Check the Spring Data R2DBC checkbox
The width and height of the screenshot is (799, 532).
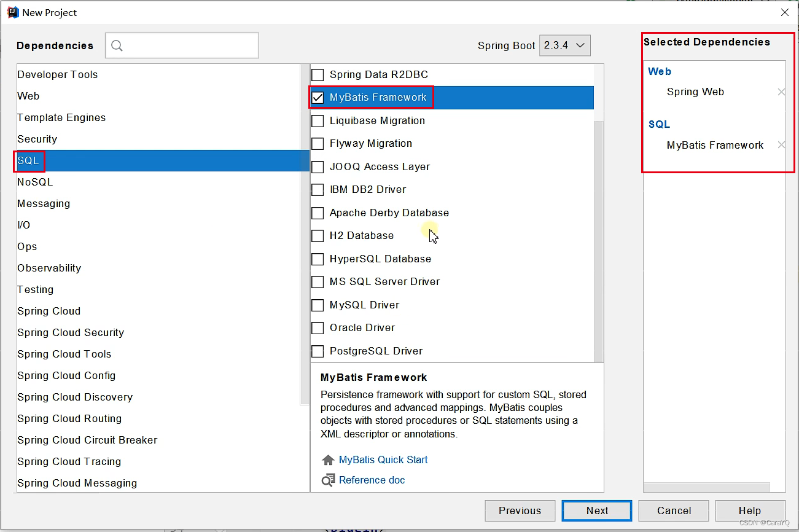[x=318, y=75]
